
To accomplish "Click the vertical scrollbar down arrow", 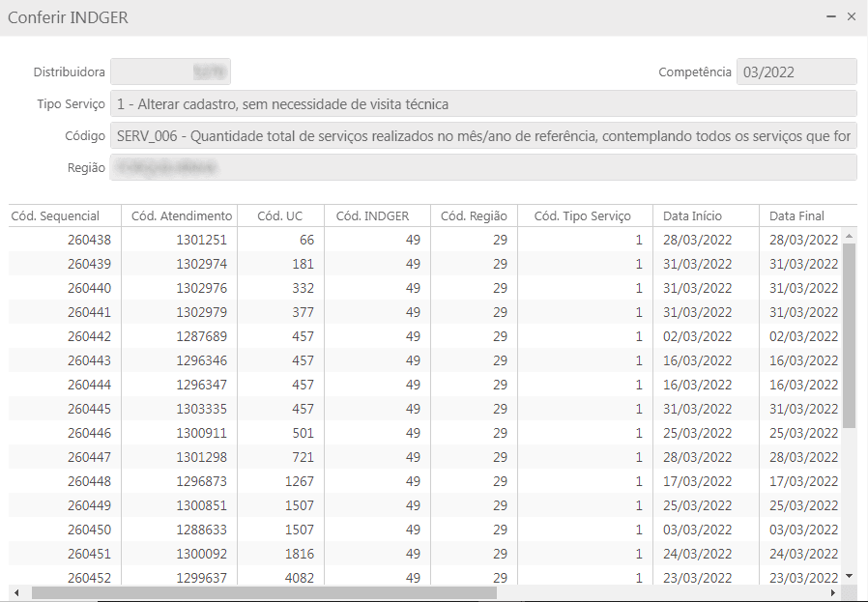I will (850, 575).
